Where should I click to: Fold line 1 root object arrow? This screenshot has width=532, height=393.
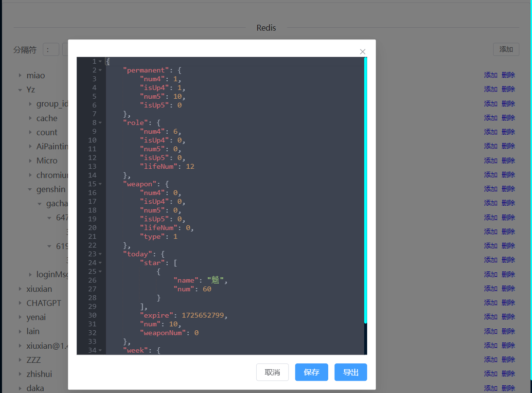(x=100, y=61)
